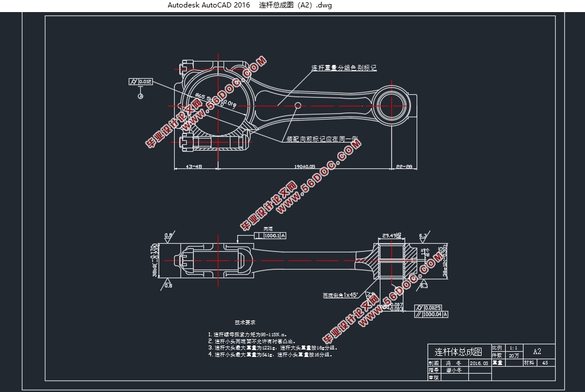
Task: Select the 连杆重量分组色别标记 leader note
Action: coord(344,68)
